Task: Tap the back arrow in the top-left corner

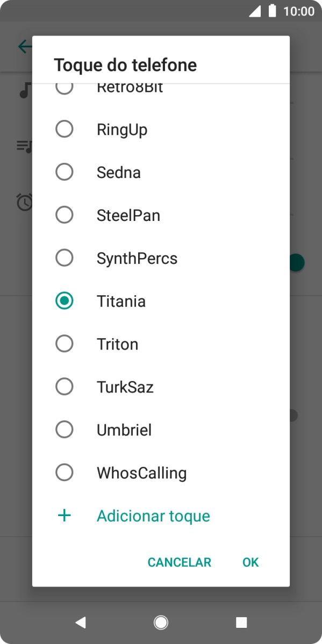Action: [x=23, y=47]
